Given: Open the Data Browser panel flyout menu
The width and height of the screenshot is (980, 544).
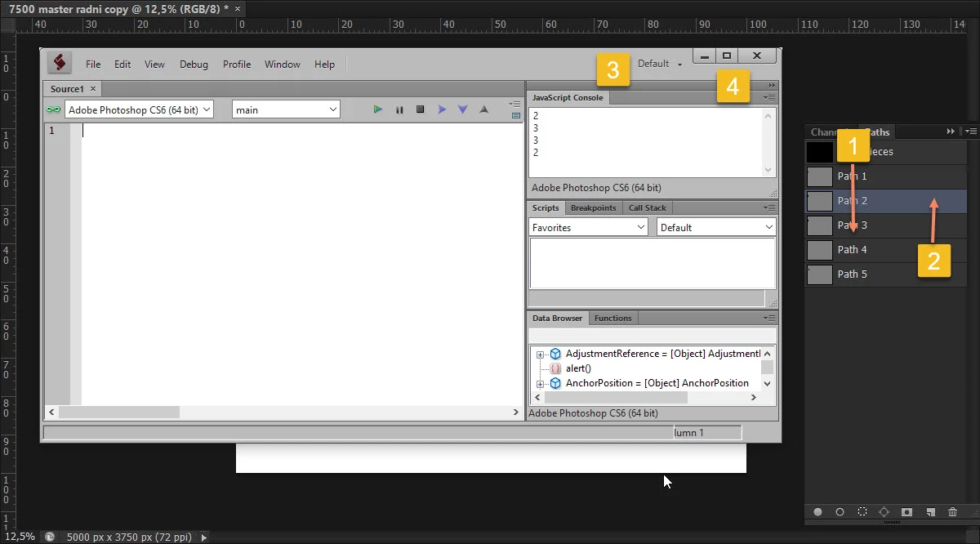Looking at the screenshot, I should (770, 318).
